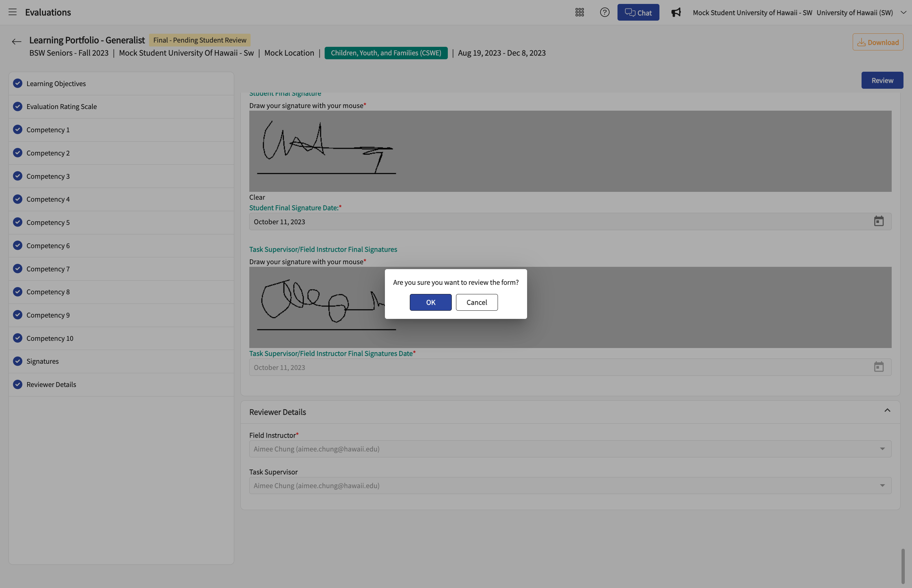Go back with the left arrow
912x588 pixels.
click(16, 42)
